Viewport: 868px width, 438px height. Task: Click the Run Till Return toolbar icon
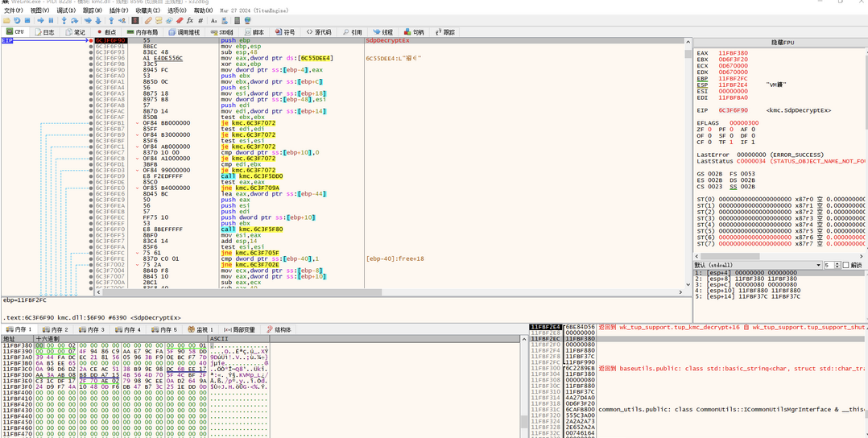(x=111, y=20)
